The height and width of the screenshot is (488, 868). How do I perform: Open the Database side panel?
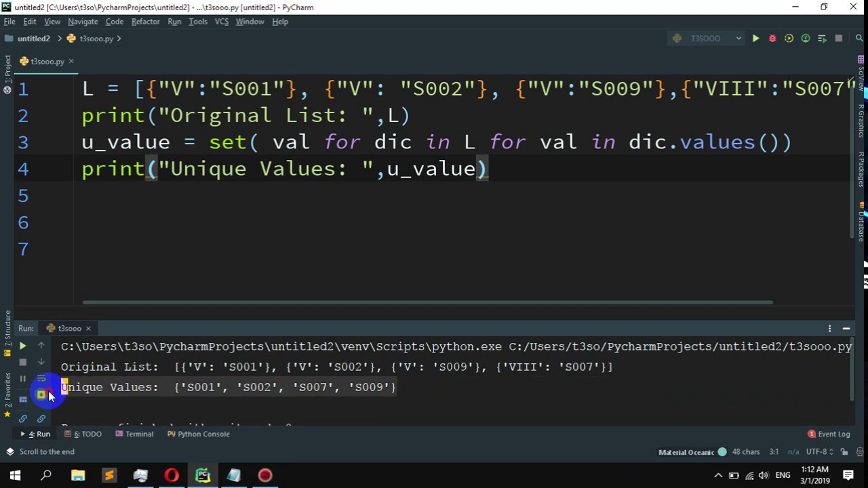click(x=861, y=222)
